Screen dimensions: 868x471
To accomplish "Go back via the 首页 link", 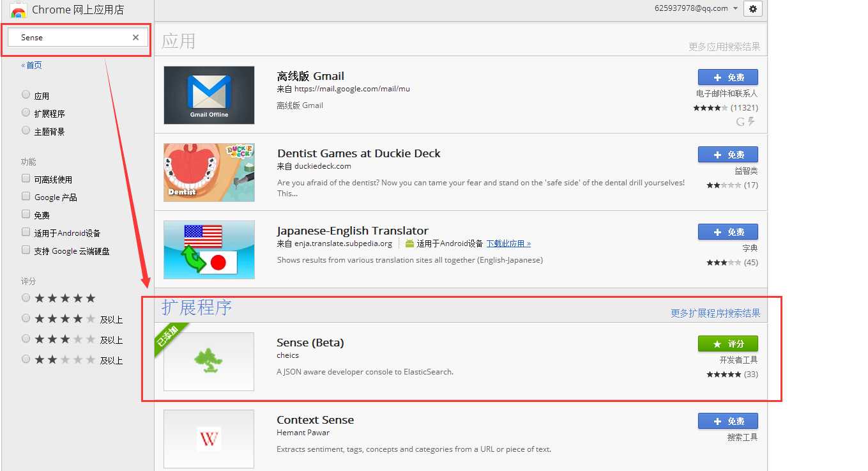I will point(31,65).
